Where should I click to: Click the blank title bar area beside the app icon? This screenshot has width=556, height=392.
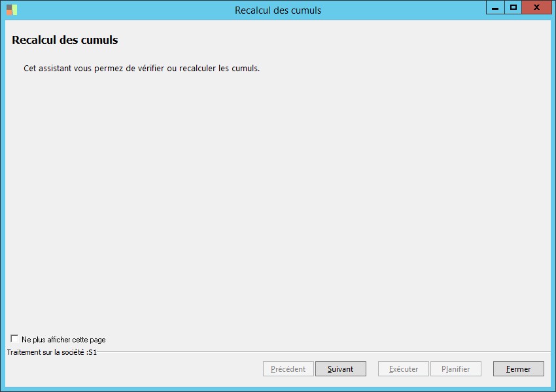124,10
